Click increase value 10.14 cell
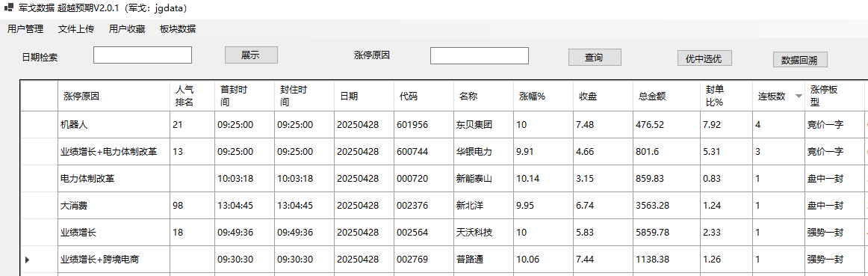The height and width of the screenshot is (276, 868). tap(543, 179)
